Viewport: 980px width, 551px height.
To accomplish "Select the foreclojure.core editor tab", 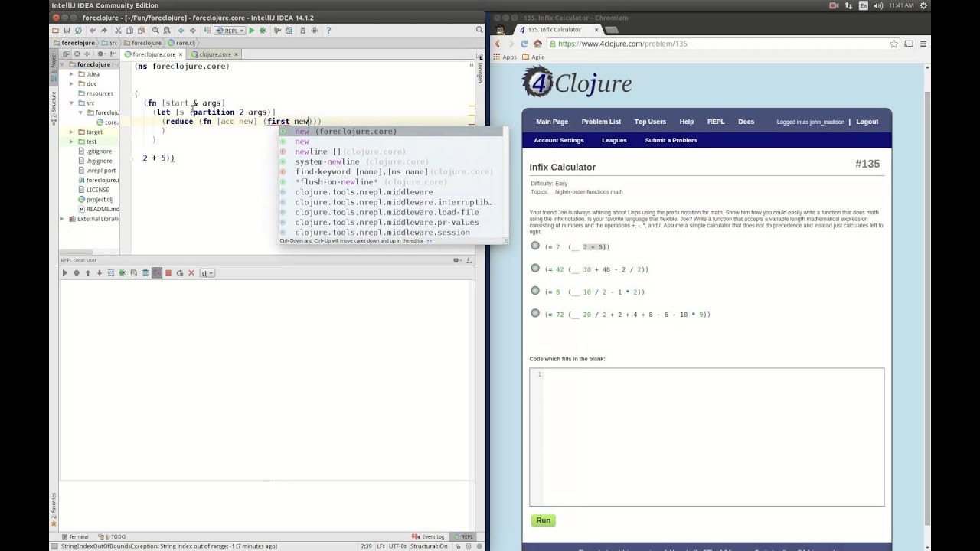I will (154, 54).
